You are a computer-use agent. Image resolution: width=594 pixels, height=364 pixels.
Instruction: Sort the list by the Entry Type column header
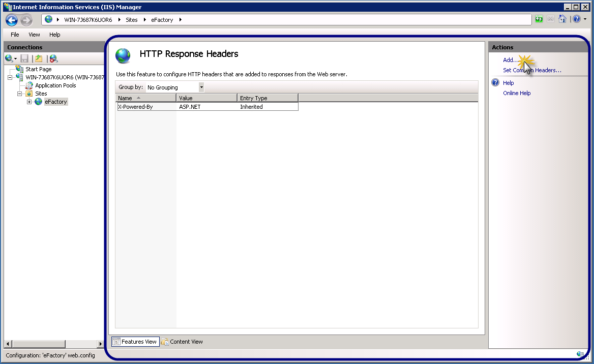[268, 98]
